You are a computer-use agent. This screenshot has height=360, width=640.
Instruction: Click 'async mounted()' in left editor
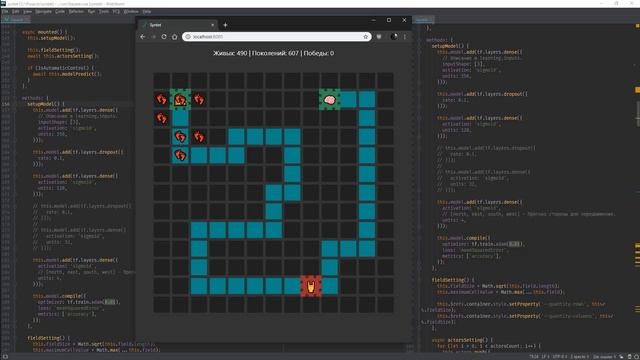pyautogui.click(x=44, y=32)
